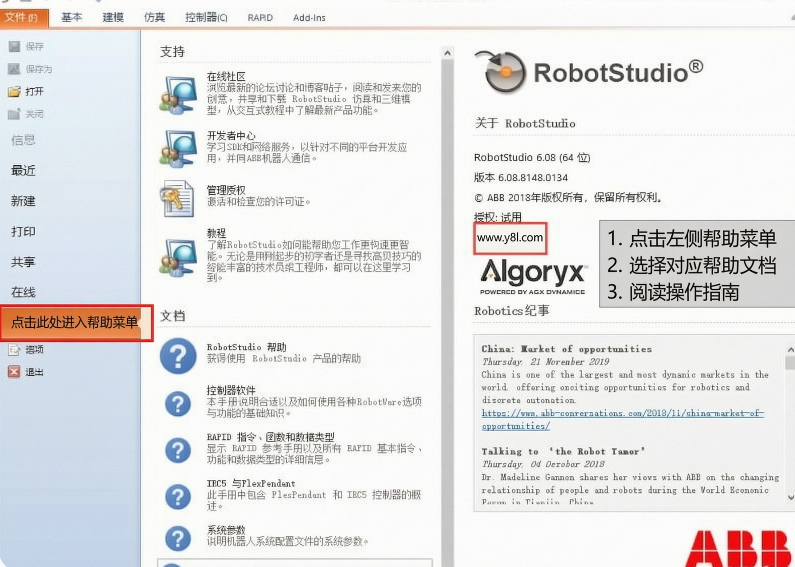Click IRC5 与FlexPendant title text

coord(251,483)
